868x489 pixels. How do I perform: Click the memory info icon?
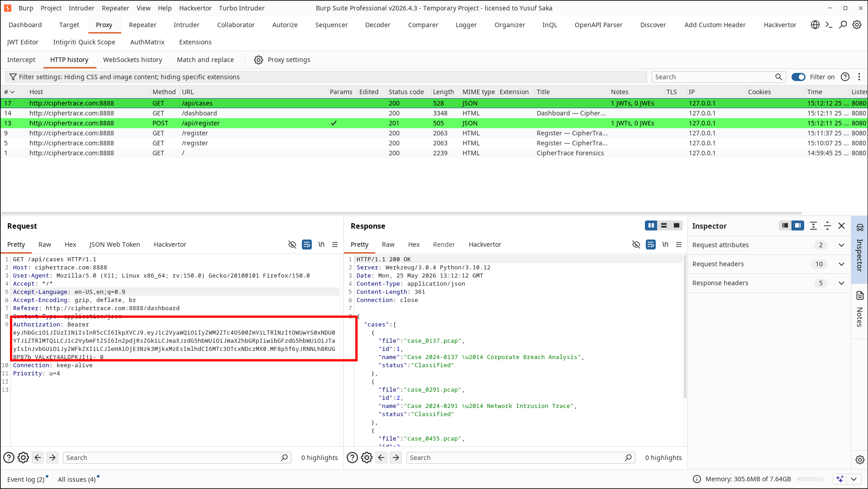[697, 479]
